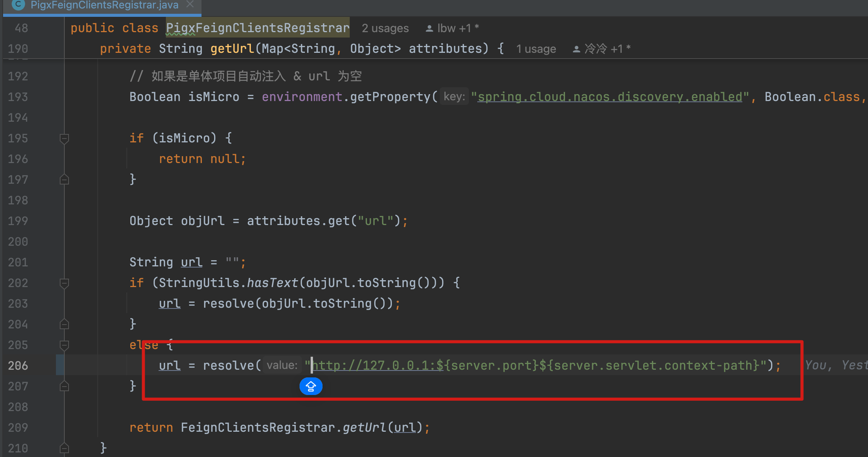The width and height of the screenshot is (868, 457).
Task: Click the blue input-method badge under the caret
Action: pos(311,386)
